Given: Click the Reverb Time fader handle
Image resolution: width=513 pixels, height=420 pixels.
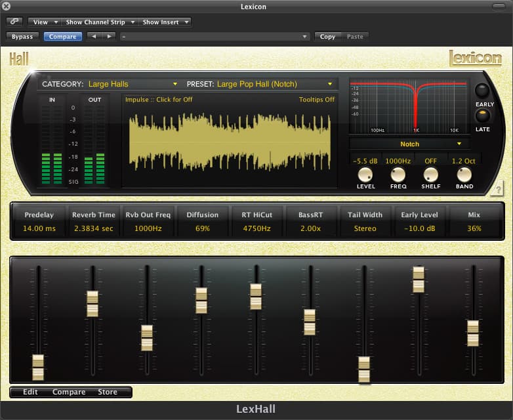Looking at the screenshot, I should [x=92, y=304].
